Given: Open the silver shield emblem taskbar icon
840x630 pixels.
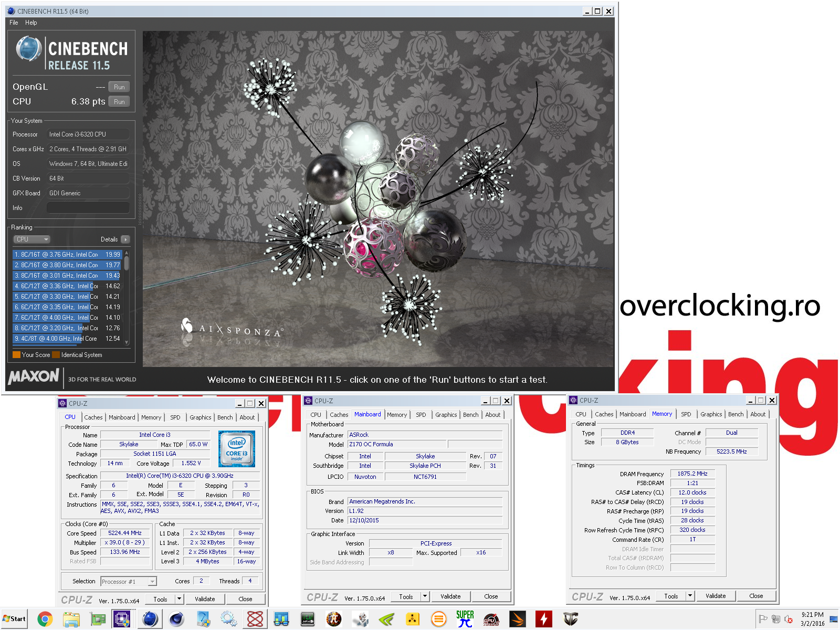Looking at the screenshot, I should tap(571, 619).
